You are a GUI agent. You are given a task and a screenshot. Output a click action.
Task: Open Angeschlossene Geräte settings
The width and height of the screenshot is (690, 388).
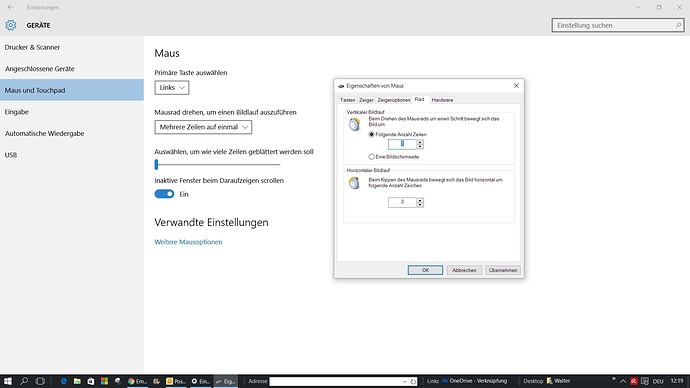pos(72,69)
